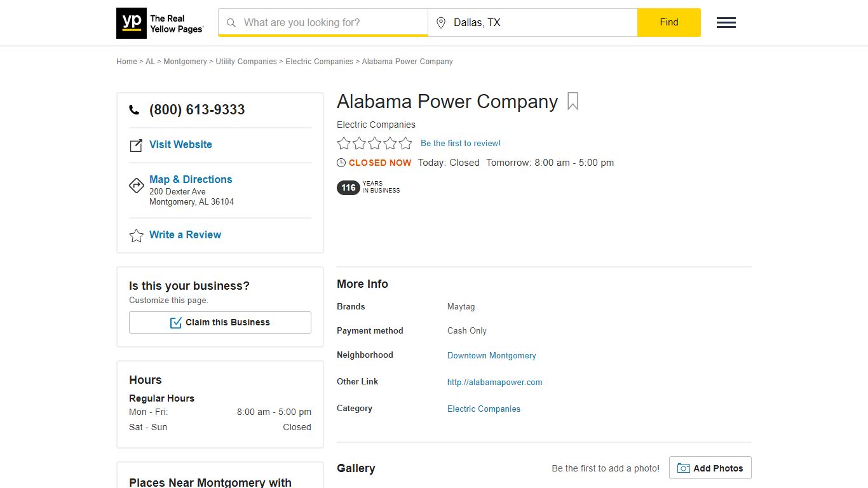
Task: Focus the 'What are you looking for?' field
Action: tap(323, 22)
